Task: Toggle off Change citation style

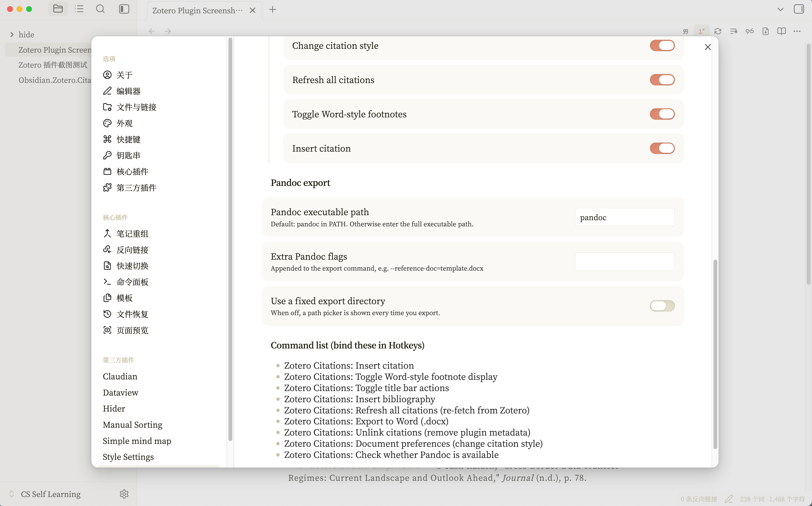Action: coord(662,45)
